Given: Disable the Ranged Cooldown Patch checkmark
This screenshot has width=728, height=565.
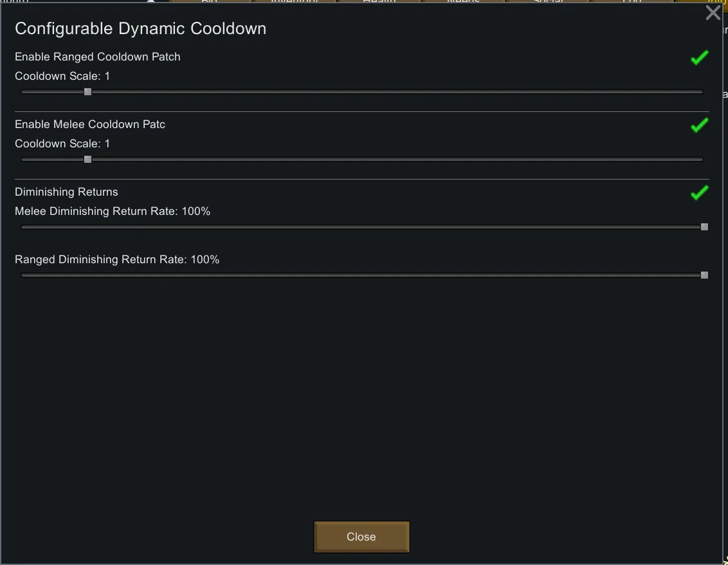Looking at the screenshot, I should click(699, 58).
